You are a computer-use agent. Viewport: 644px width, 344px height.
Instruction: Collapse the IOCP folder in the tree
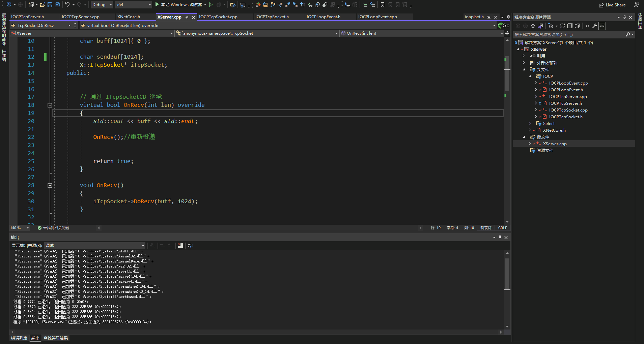coord(530,76)
